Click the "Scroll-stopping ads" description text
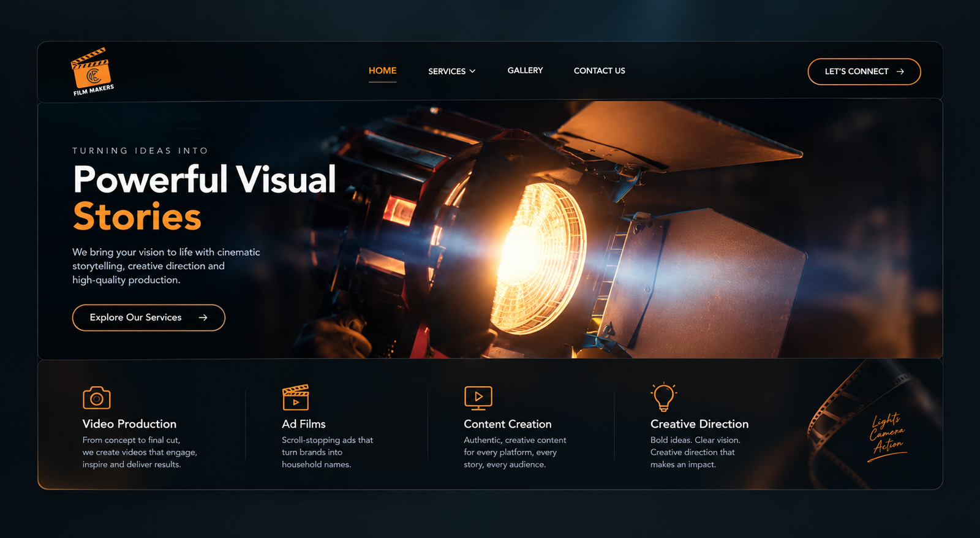The image size is (980, 538). pos(327,452)
